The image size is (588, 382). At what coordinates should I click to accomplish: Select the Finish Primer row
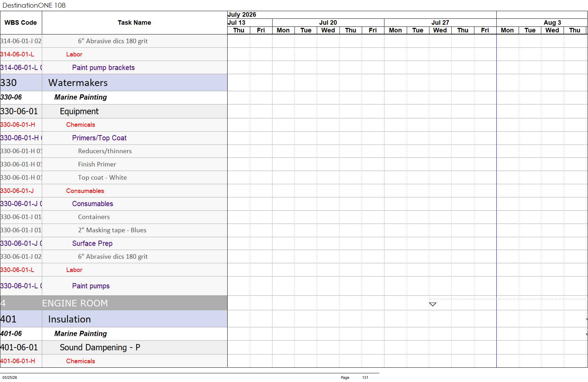(114, 164)
